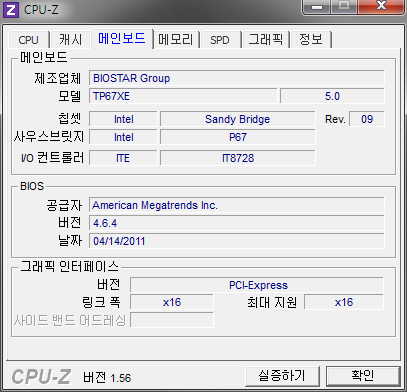Click the Rev. value 09
Image resolution: width=407 pixels, height=392 pixels.
coord(367,119)
